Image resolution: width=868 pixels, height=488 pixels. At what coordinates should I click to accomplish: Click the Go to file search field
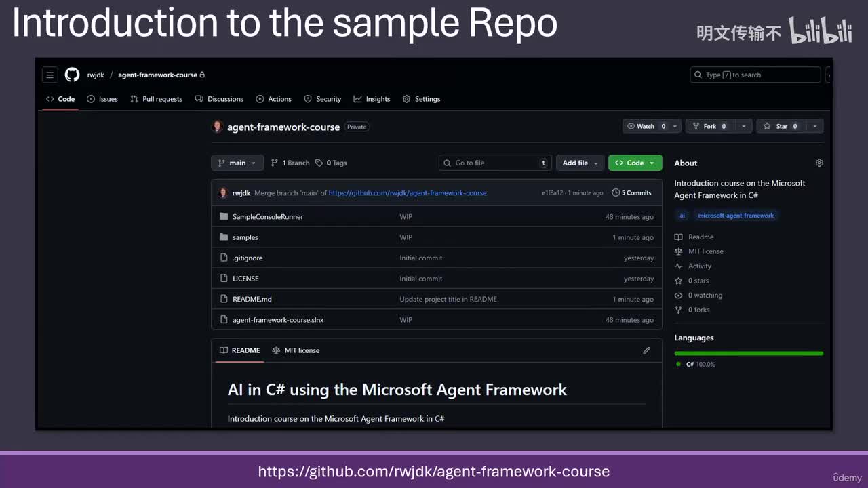(x=495, y=163)
